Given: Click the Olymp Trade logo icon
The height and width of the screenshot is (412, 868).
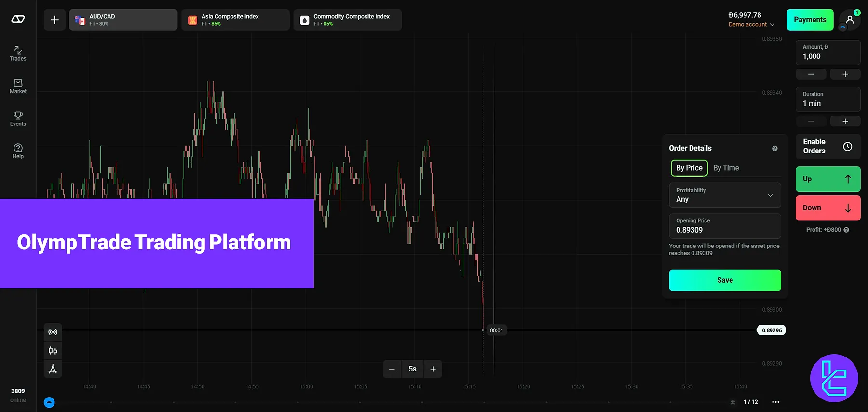Looking at the screenshot, I should point(18,19).
